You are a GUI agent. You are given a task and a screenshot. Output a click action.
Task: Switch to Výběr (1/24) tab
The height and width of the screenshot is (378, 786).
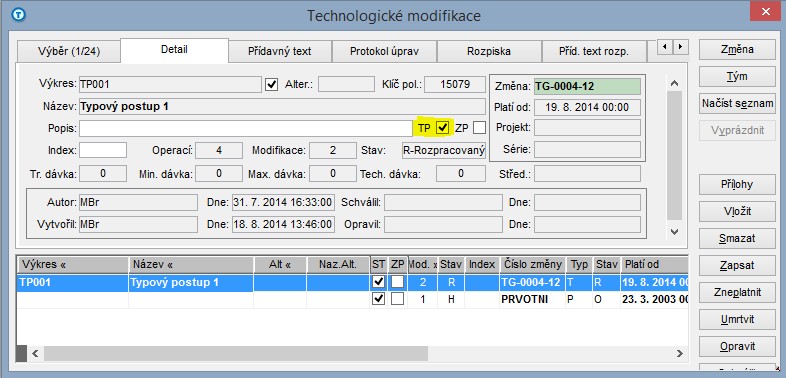(69, 51)
